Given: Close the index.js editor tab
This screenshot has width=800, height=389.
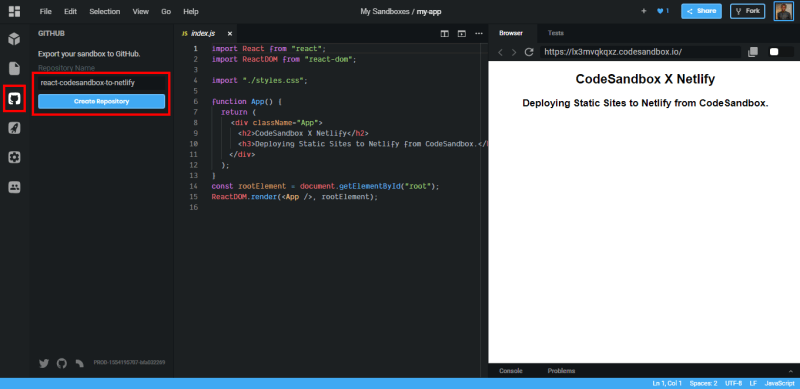Looking at the screenshot, I should click(230, 34).
